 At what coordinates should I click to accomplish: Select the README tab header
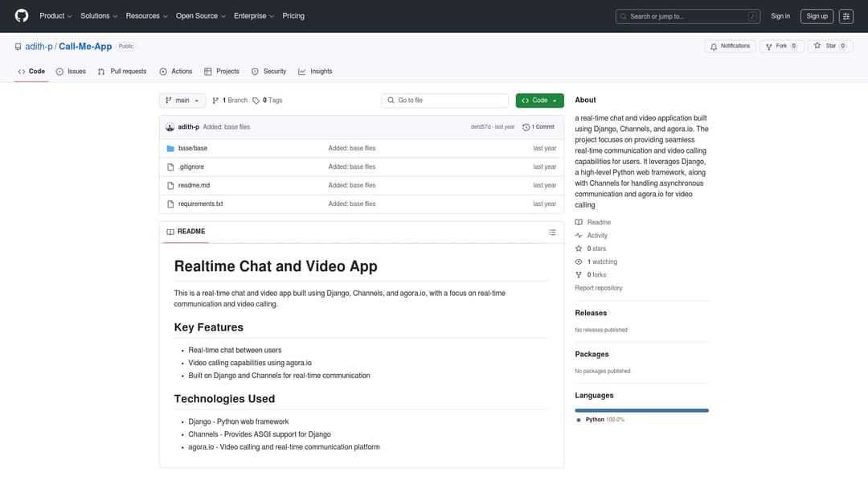point(186,232)
